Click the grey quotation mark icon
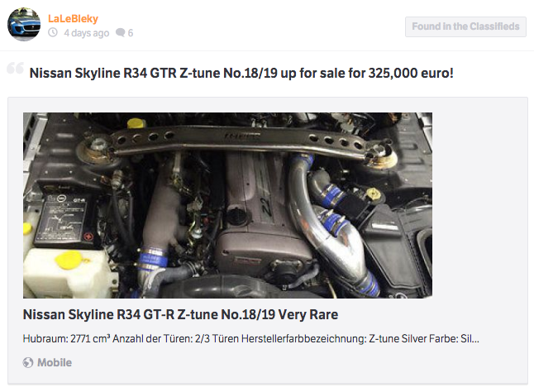The height and width of the screenshot is (392, 534). click(16, 68)
